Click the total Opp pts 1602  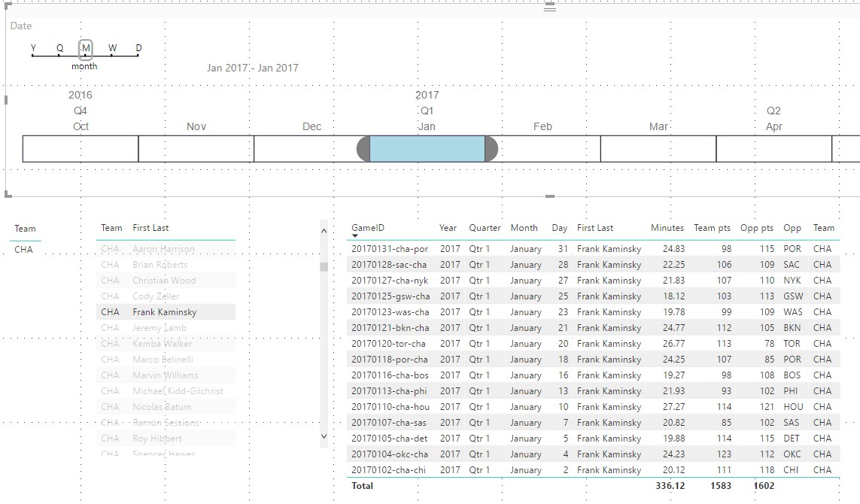click(x=764, y=486)
